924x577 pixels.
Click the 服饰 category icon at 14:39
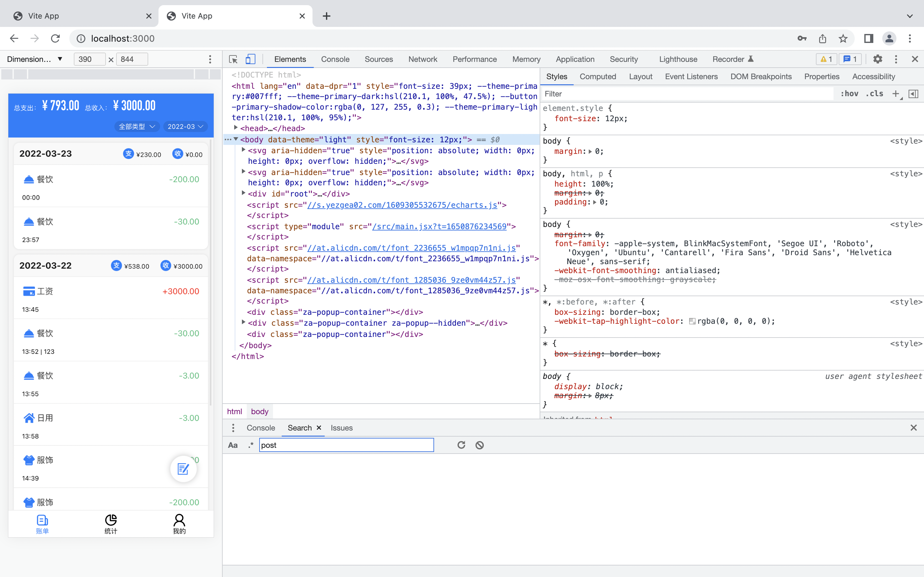pyautogui.click(x=29, y=459)
